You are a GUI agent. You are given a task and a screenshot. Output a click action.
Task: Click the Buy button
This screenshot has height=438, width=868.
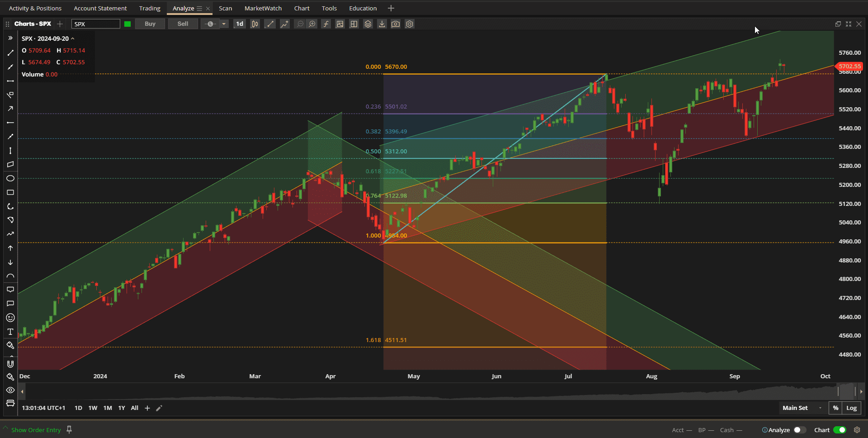click(150, 24)
